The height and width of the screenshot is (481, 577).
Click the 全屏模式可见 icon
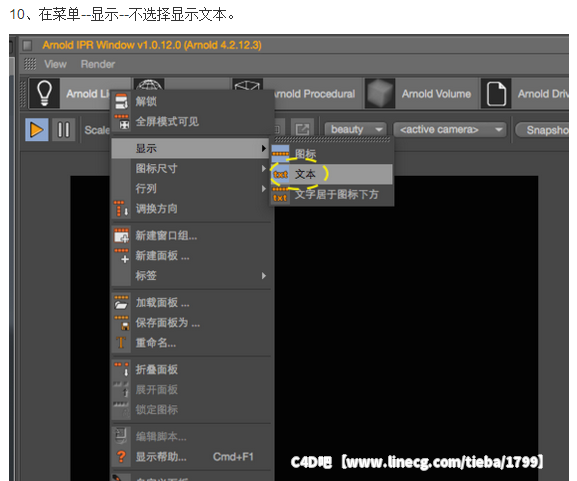[121, 121]
